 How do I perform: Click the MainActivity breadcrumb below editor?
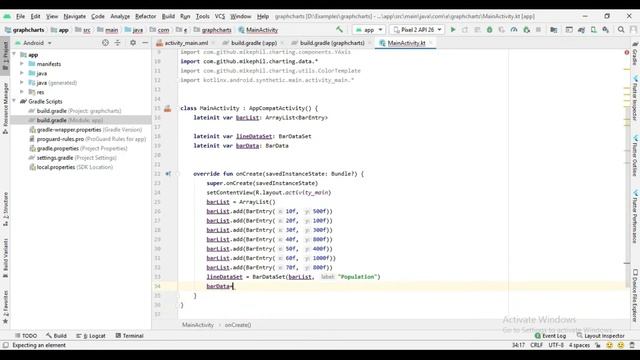point(198,325)
